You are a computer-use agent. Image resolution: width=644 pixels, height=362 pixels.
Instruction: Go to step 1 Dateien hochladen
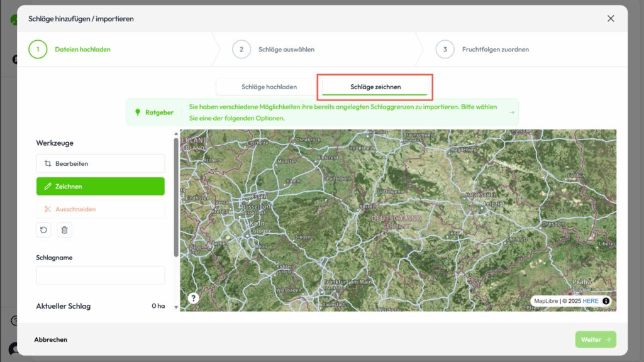69,49
